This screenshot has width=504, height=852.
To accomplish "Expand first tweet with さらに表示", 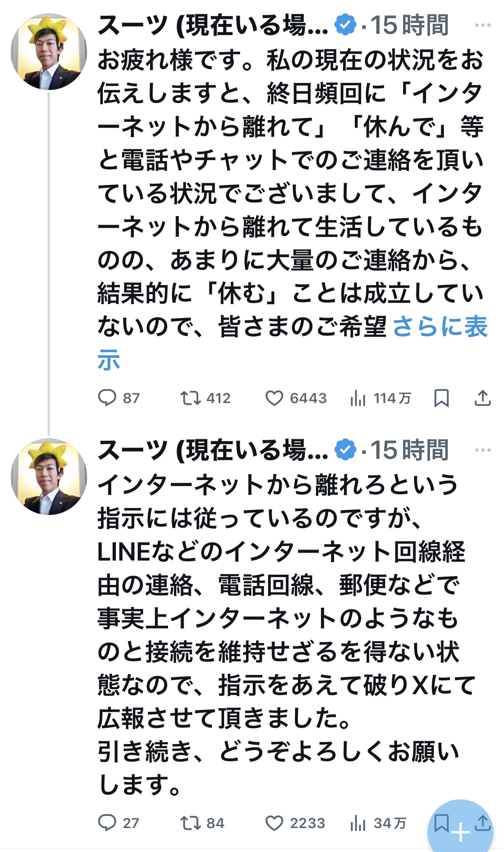I will tap(440, 327).
